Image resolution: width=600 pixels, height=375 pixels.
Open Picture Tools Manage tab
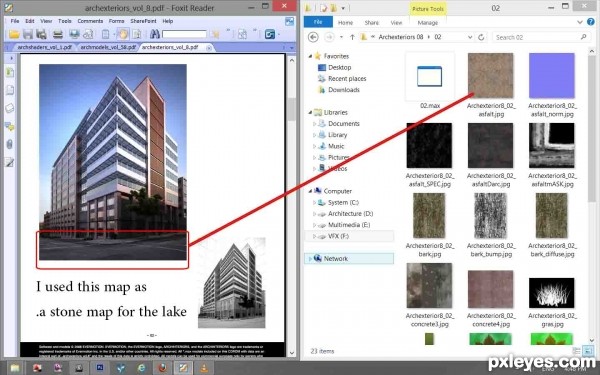[x=427, y=23]
